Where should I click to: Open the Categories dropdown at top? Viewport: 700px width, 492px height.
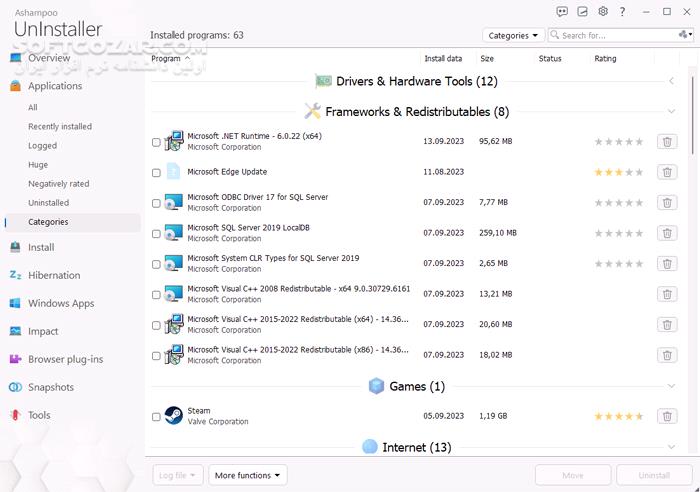[x=513, y=35]
